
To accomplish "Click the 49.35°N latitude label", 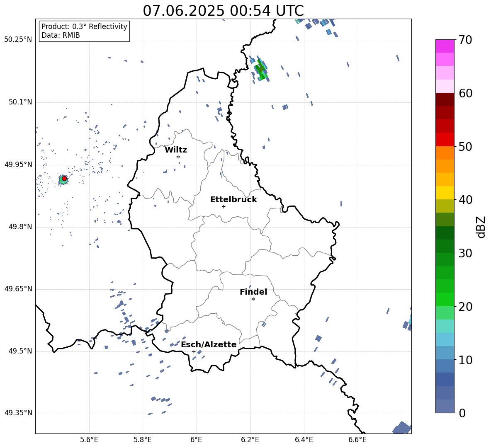I will pos(18,413).
